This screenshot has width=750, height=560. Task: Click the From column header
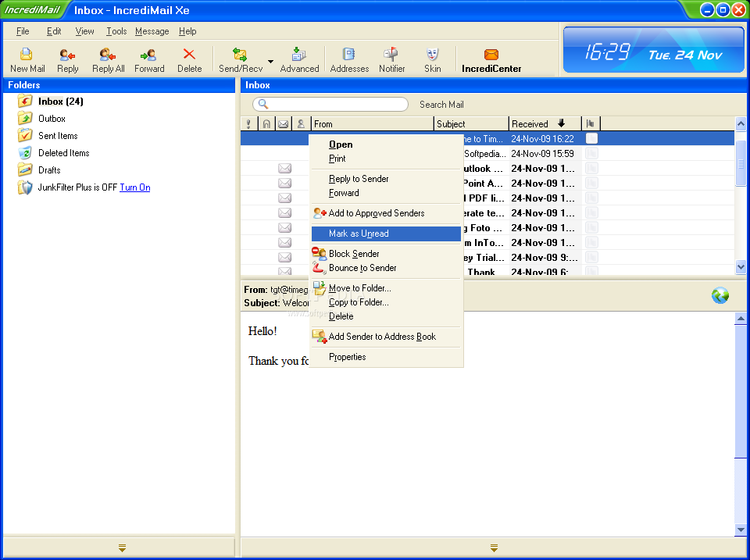tap(372, 124)
